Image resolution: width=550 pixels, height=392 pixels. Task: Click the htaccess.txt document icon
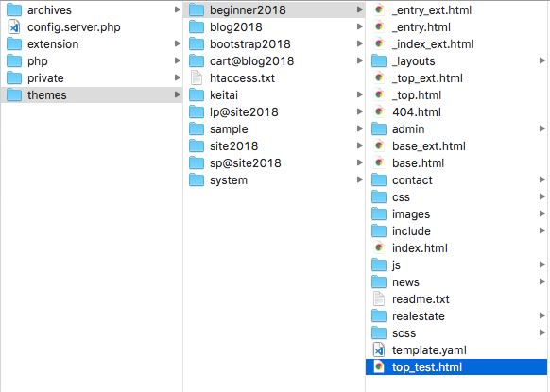point(197,77)
